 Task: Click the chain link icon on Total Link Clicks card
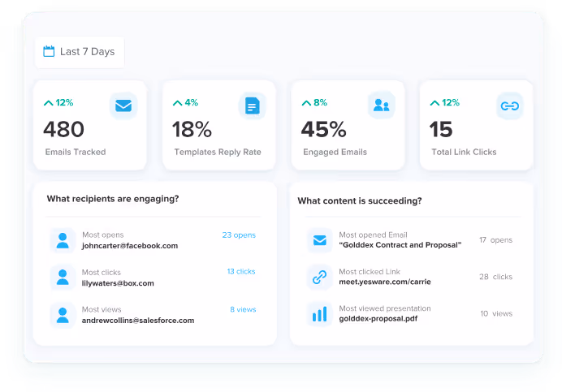[x=510, y=106]
